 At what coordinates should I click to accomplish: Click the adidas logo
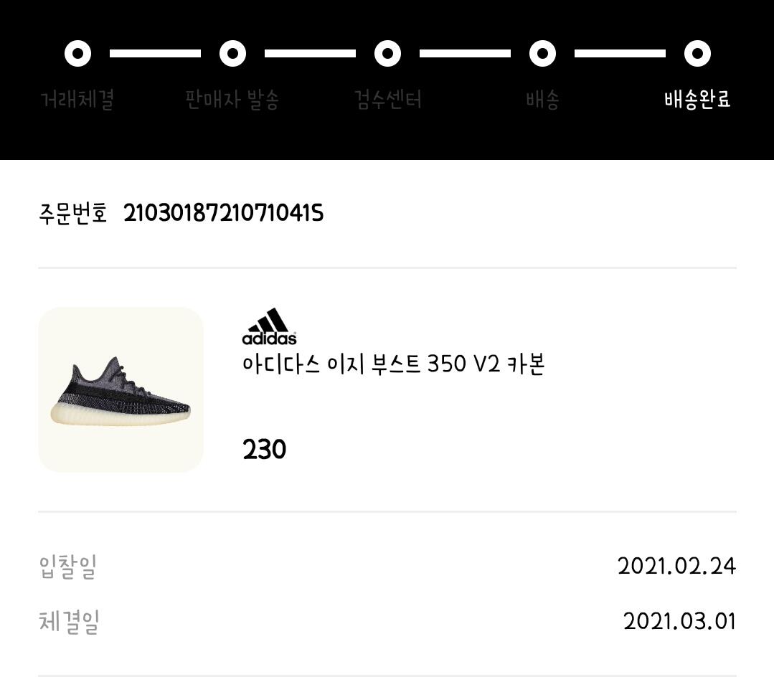coord(269,326)
